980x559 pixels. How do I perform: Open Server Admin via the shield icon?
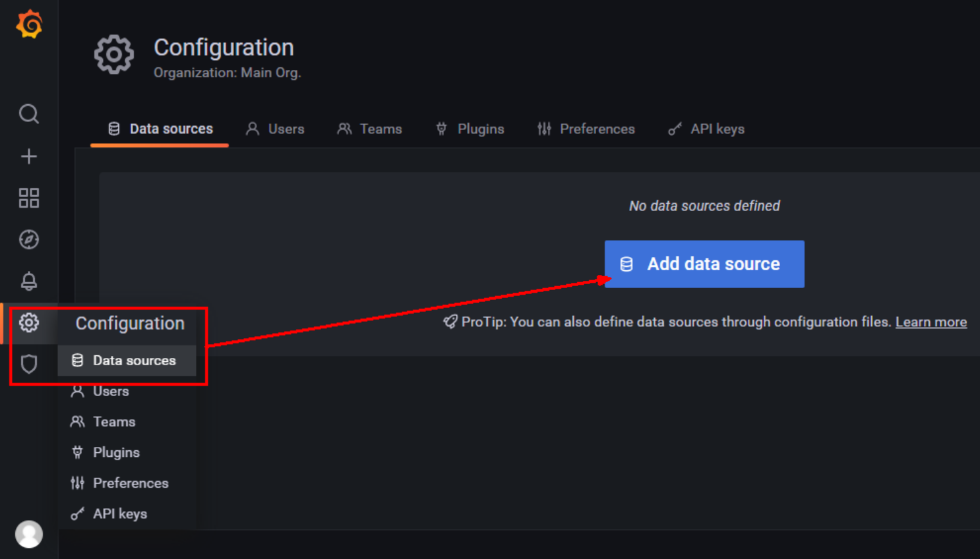(28, 364)
